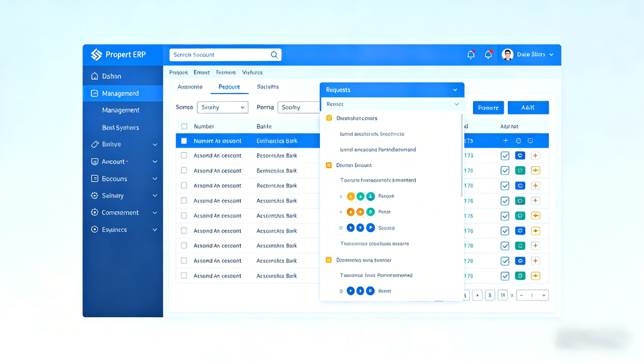This screenshot has height=362, width=644.
Task: Click the minus icon in the highlighted row
Action: click(x=530, y=141)
